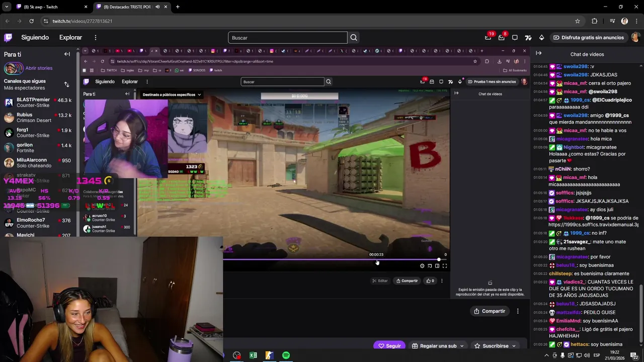The height and width of the screenshot is (362, 644).
Task: Open the Regalar una sub dropdown
Action: (437, 345)
